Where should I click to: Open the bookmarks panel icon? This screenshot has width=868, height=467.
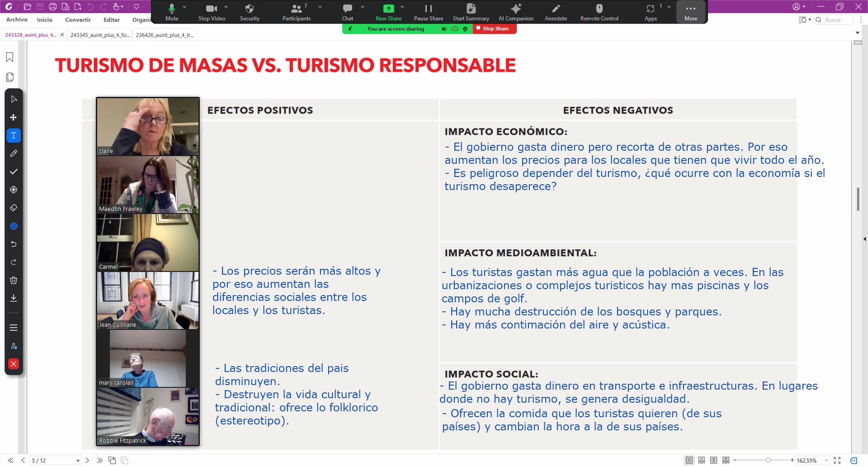coord(9,57)
